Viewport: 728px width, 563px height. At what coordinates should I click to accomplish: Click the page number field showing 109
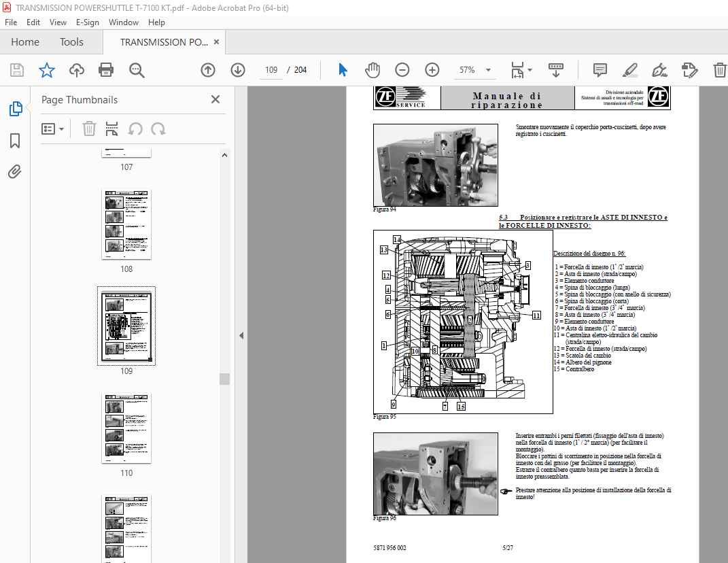pyautogui.click(x=271, y=70)
